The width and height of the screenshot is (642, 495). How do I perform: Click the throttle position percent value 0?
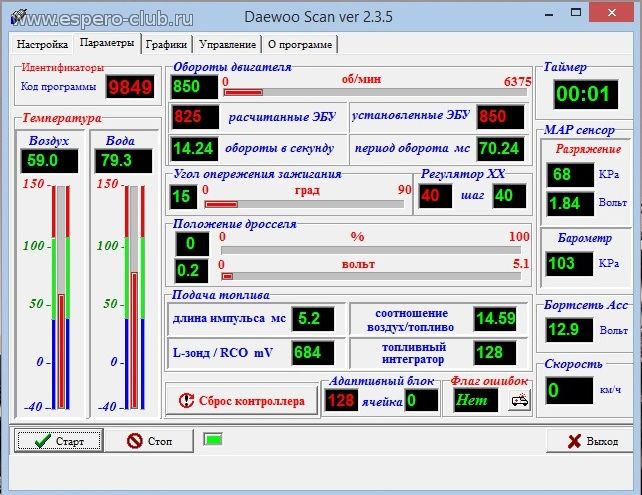192,244
